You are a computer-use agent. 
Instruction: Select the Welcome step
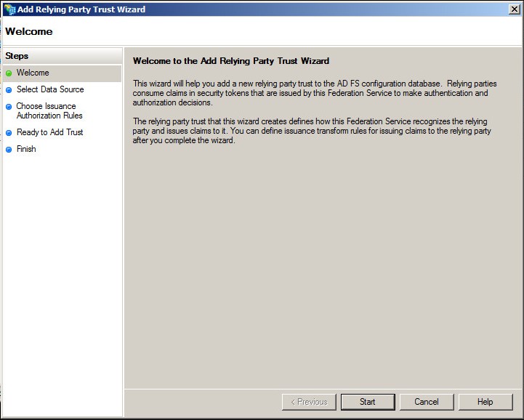63,73
